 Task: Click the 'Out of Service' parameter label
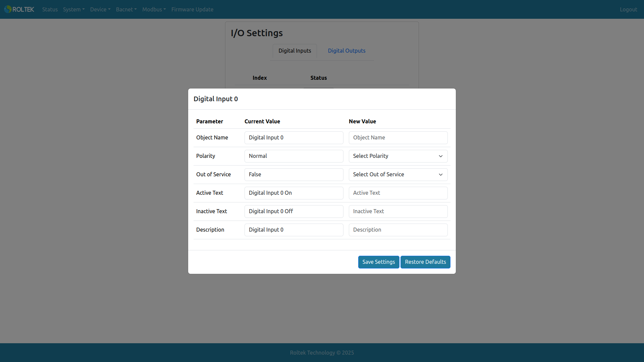point(213,174)
